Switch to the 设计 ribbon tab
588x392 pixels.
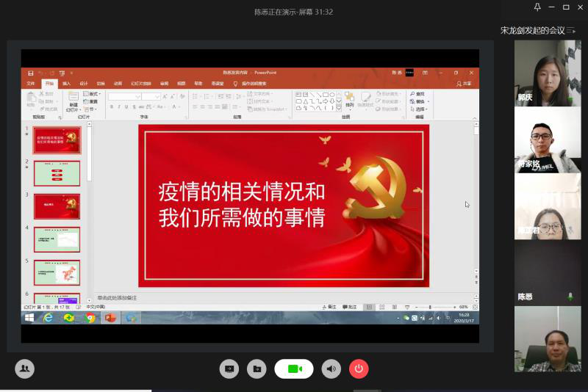(x=84, y=84)
